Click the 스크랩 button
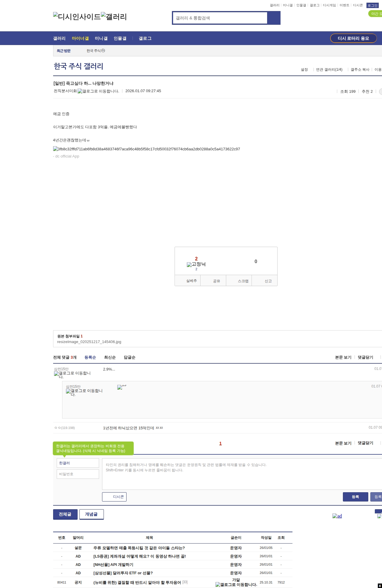 (x=239, y=281)
